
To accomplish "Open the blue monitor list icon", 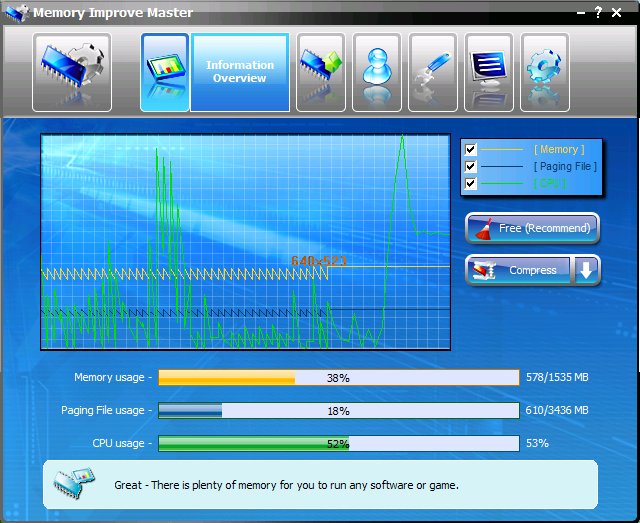I will tap(489, 72).
